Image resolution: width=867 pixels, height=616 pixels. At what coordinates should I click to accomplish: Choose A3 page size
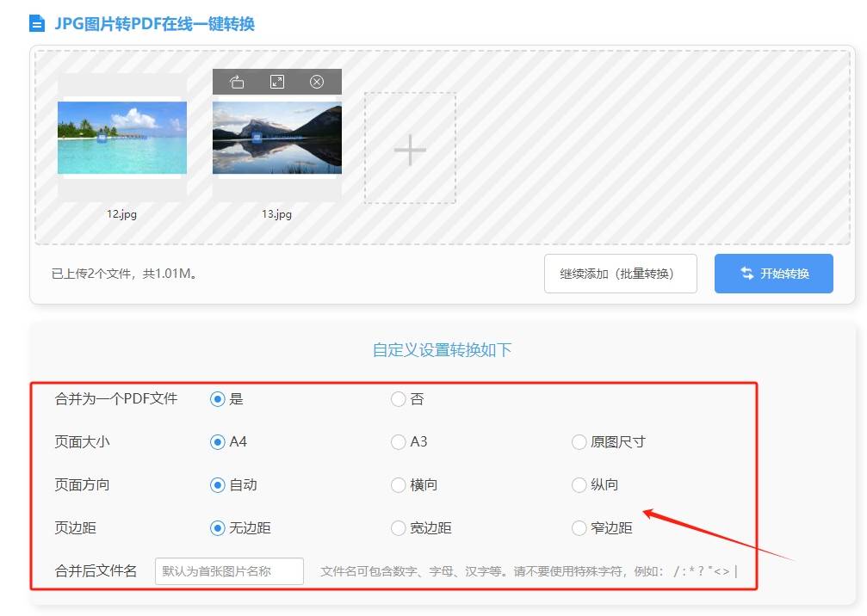click(397, 441)
